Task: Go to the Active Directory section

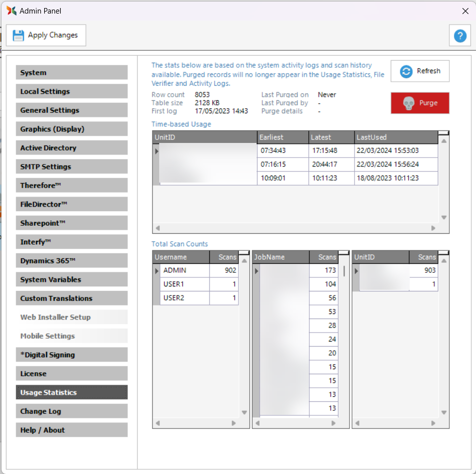Action: tap(71, 148)
